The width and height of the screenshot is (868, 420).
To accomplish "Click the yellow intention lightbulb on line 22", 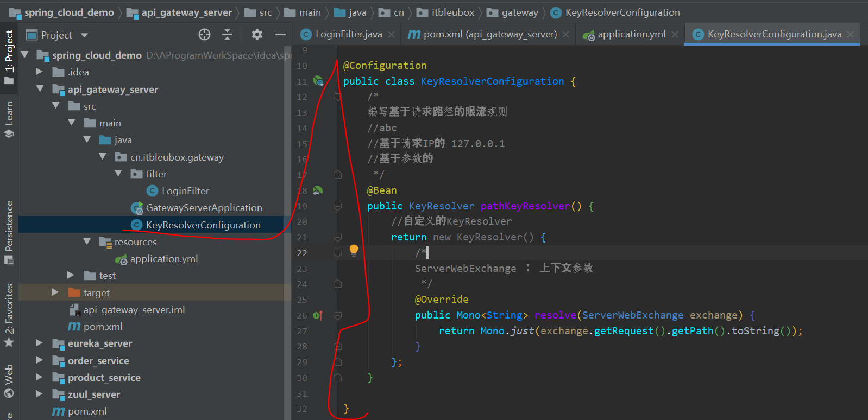I will pos(354,250).
